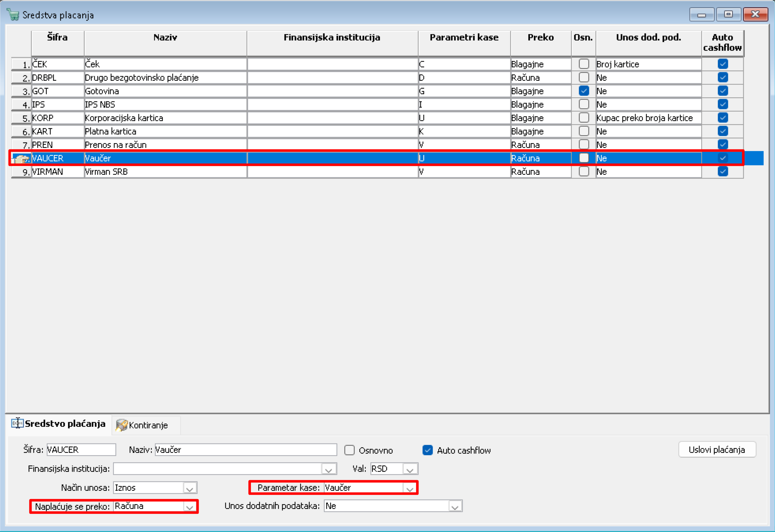Screen dimensions: 775x532
Task: Click the Naziv column header
Action: click(x=165, y=37)
